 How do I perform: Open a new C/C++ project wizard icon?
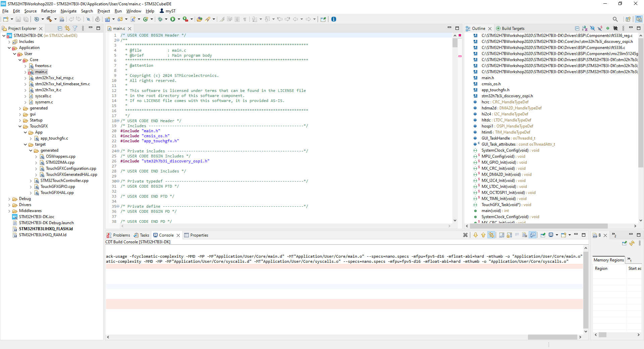tap(108, 19)
